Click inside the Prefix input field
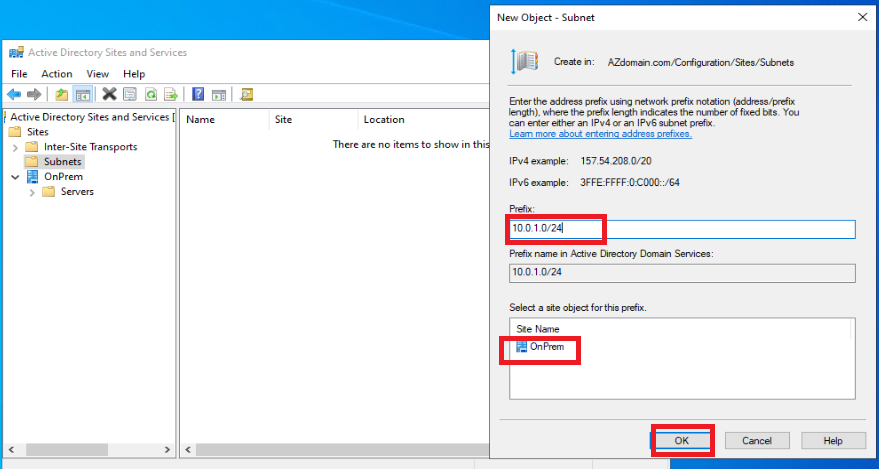Screen dimensions: 879x469 (682, 229)
